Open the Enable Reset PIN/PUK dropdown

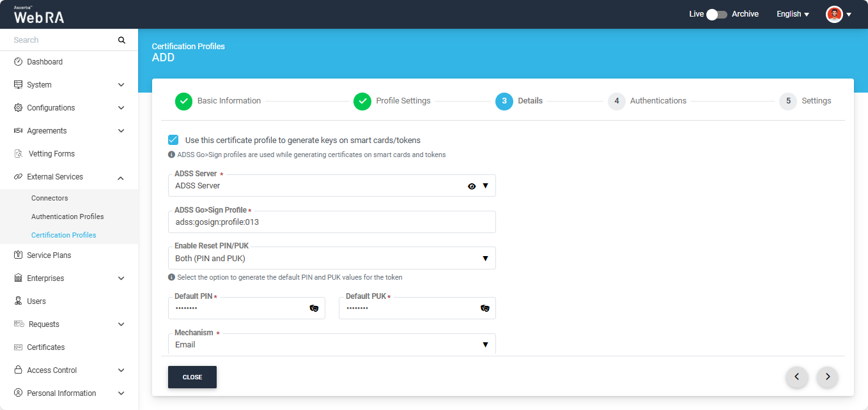[331, 259]
